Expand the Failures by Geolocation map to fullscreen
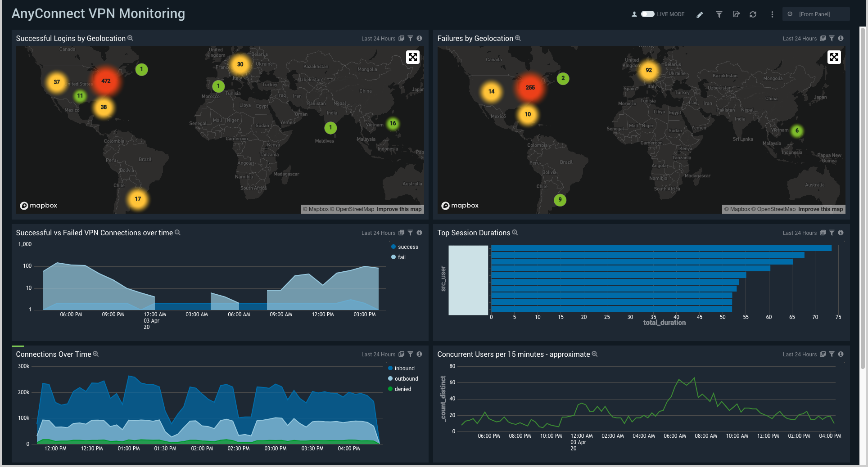This screenshot has height=467, width=868. 834,57
